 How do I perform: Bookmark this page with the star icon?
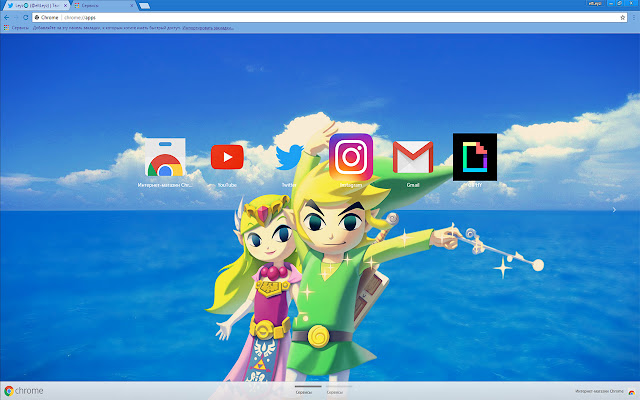pos(622,18)
